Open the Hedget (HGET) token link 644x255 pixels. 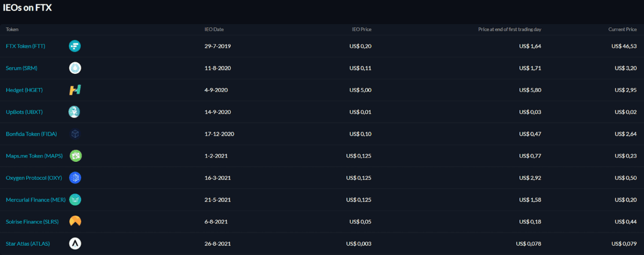coord(24,90)
